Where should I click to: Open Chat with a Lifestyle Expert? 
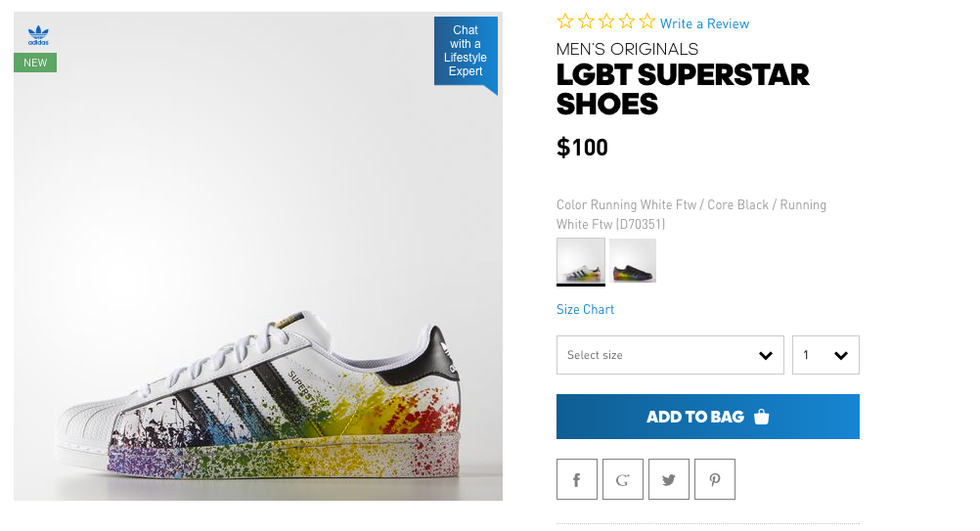coord(465,51)
